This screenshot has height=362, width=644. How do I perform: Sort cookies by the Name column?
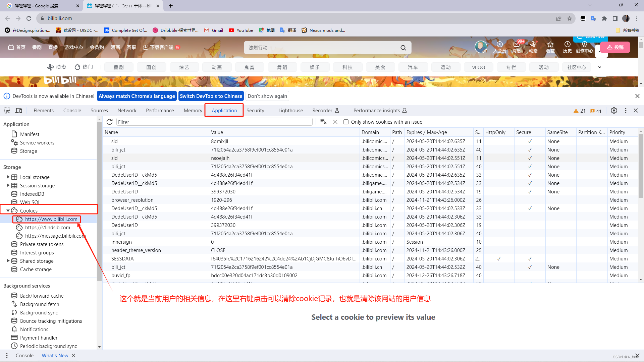pos(156,132)
